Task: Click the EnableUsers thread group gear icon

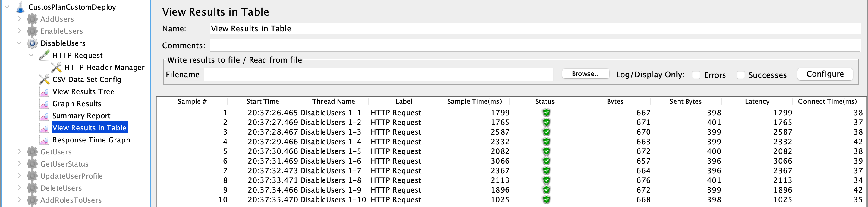Action: [32, 31]
